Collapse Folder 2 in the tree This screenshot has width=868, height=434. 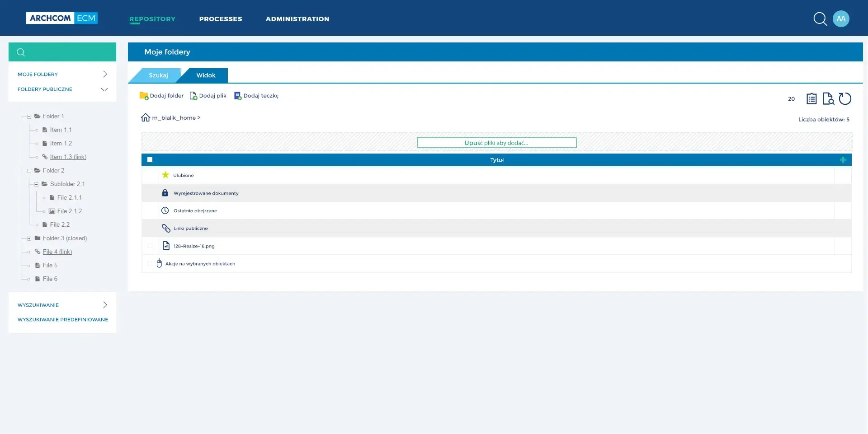point(29,171)
